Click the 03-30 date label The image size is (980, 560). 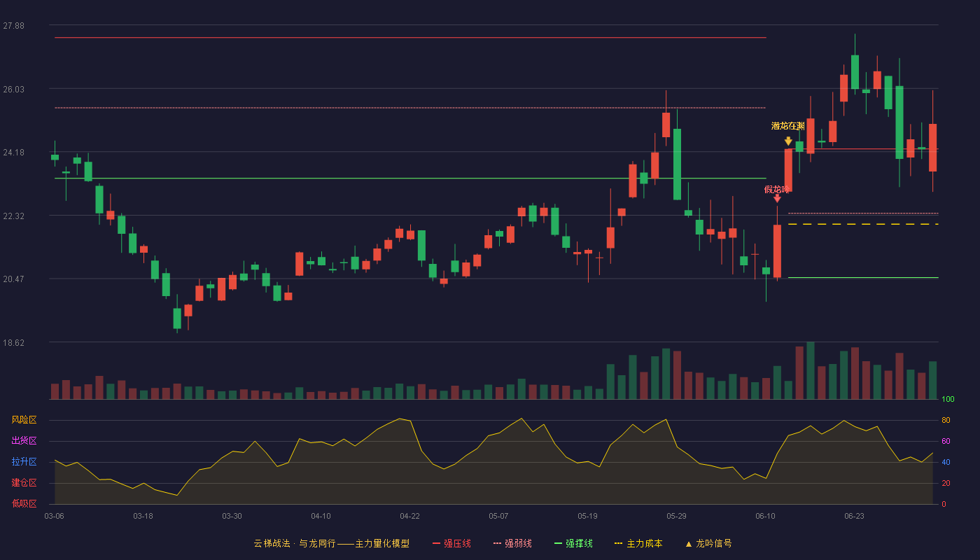232,516
